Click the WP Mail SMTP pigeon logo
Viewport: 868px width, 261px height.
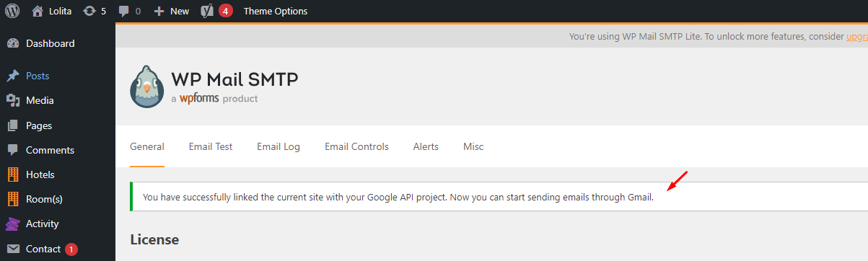point(146,87)
